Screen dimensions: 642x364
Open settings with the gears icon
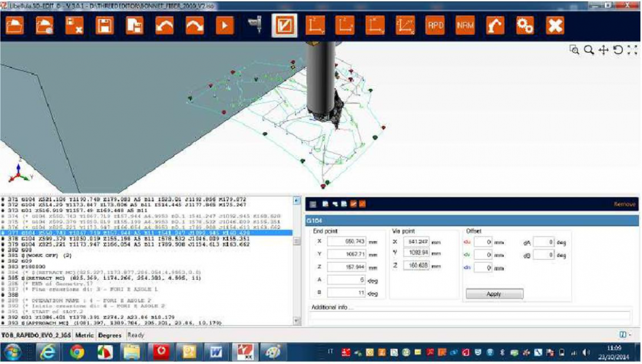525,25
